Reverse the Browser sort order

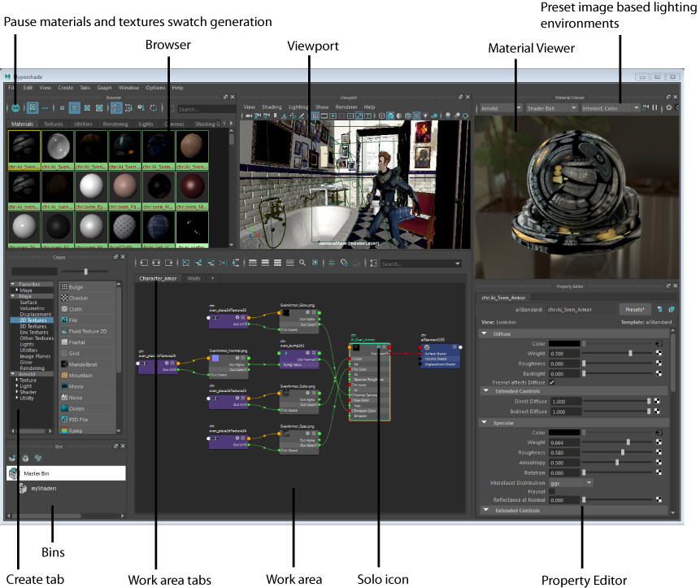(154, 108)
